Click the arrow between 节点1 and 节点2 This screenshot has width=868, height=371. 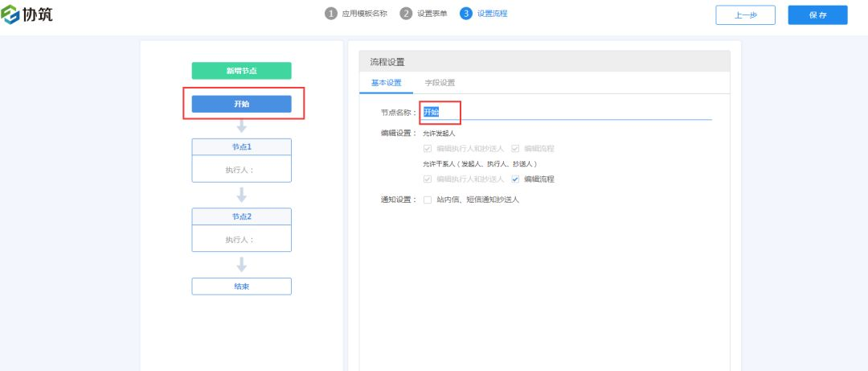(241, 195)
